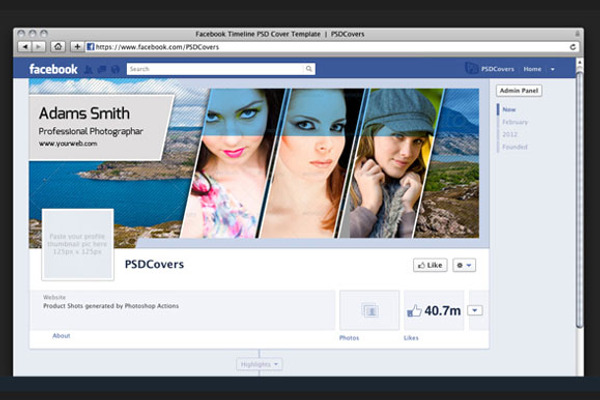The height and width of the screenshot is (400, 600).
Task: Click the Adams Smith cover name text
Action: tap(84, 113)
